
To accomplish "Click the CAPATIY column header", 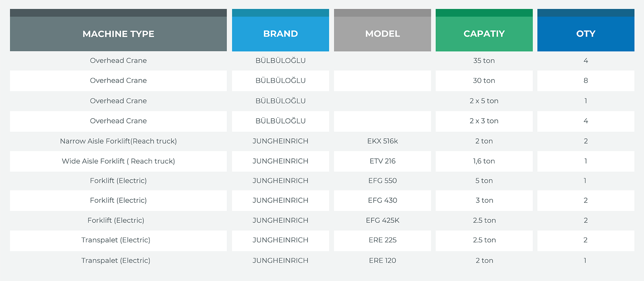I will (x=484, y=34).
